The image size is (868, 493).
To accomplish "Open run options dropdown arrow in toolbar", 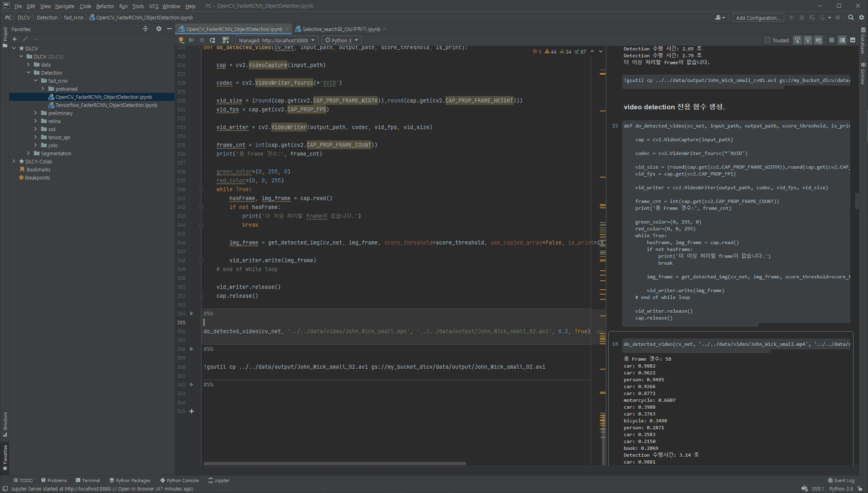I will point(829,17).
